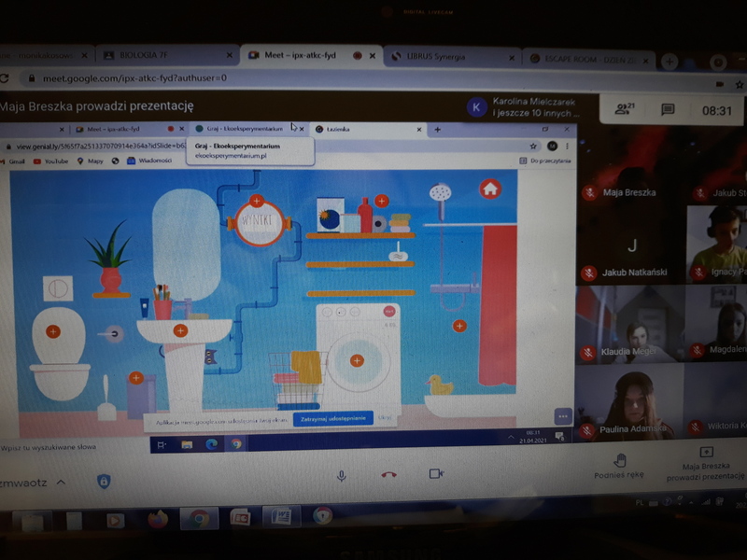Open the participants list icon
The width and height of the screenshot is (747, 560).
point(624,109)
